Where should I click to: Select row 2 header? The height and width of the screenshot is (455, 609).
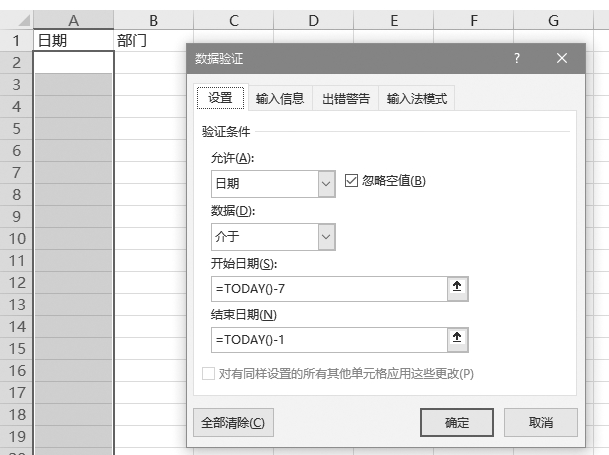(x=16, y=62)
